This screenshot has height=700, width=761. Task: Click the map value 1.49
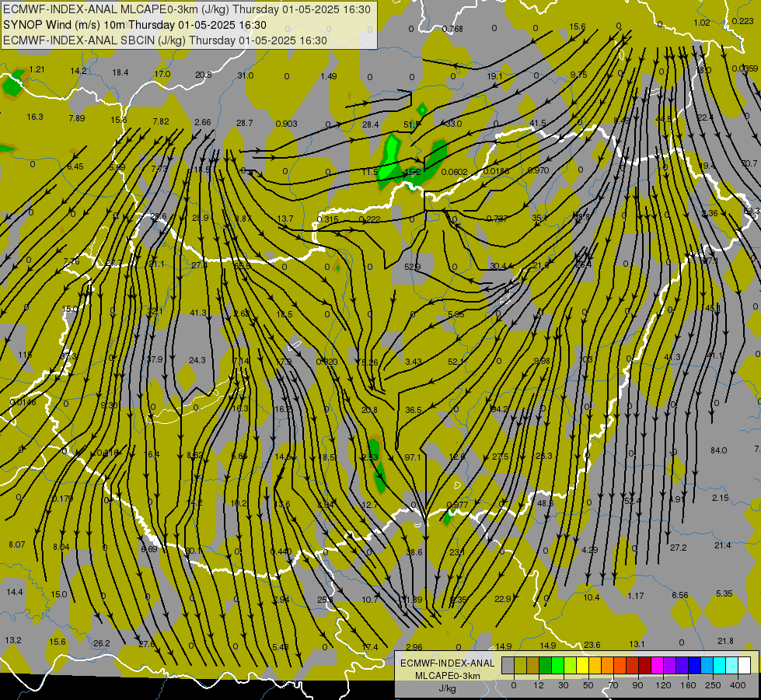[329, 76]
